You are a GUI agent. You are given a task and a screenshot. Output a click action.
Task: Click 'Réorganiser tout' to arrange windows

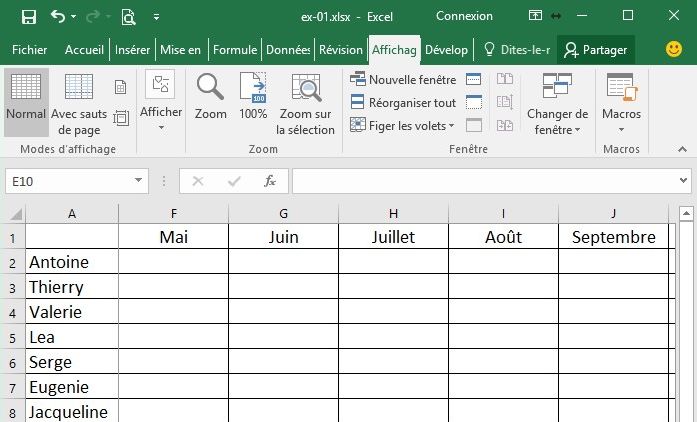(404, 103)
